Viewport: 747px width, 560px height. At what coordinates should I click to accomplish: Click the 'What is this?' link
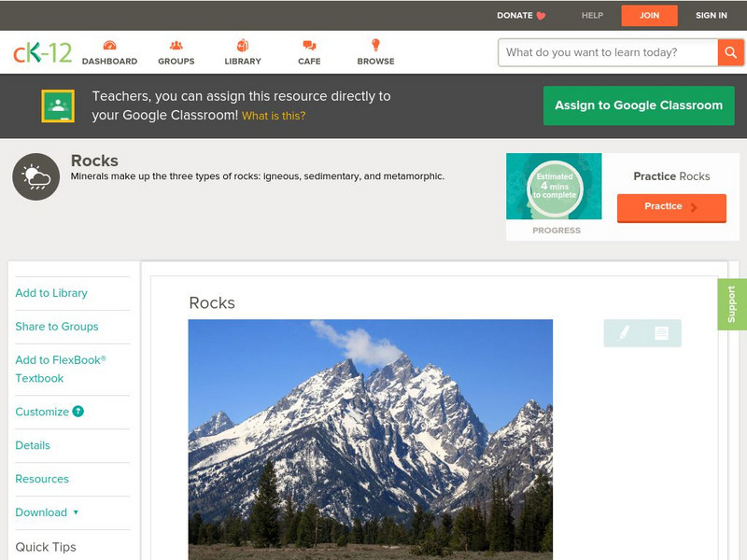click(x=274, y=116)
